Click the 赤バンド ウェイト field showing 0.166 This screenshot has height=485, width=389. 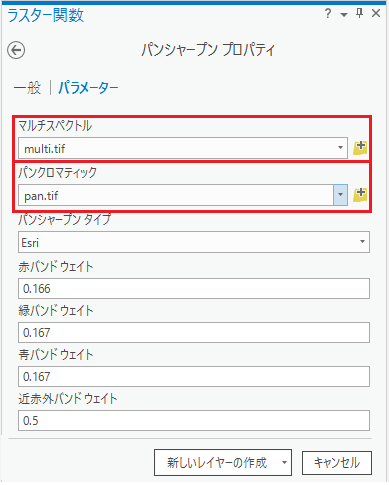[x=194, y=289]
